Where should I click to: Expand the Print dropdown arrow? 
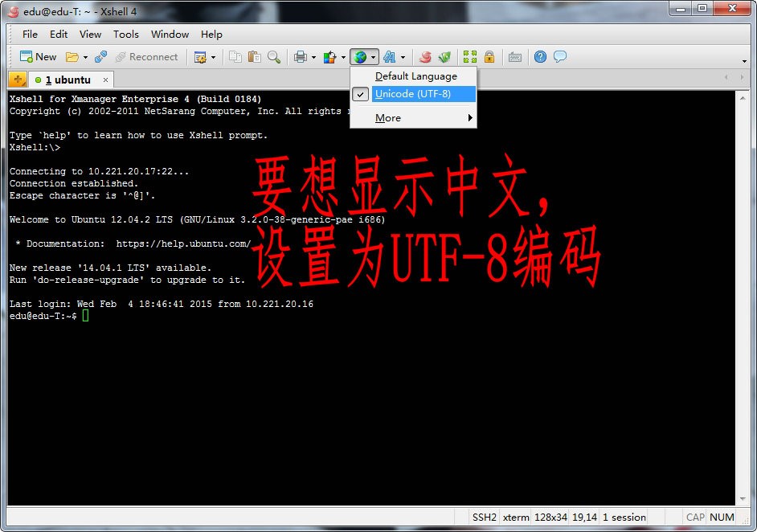click(x=313, y=57)
